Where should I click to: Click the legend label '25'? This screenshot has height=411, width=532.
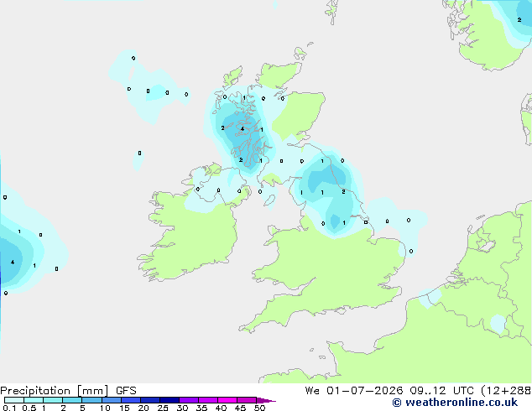point(163,408)
